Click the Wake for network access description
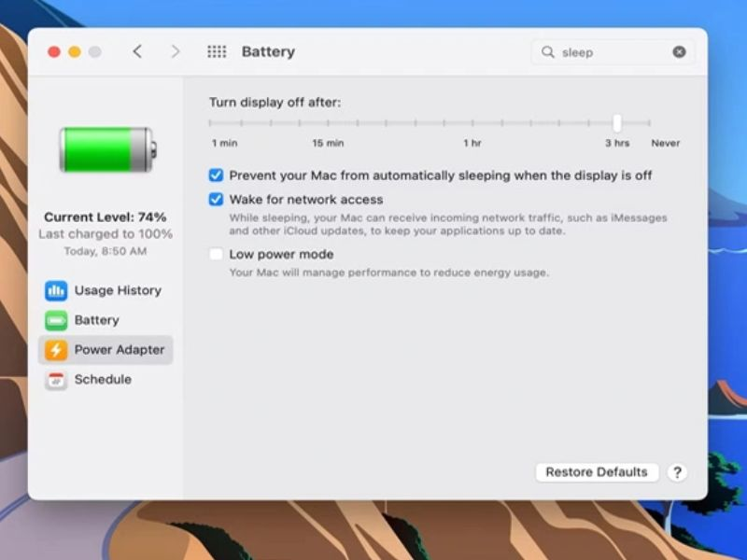 point(448,224)
